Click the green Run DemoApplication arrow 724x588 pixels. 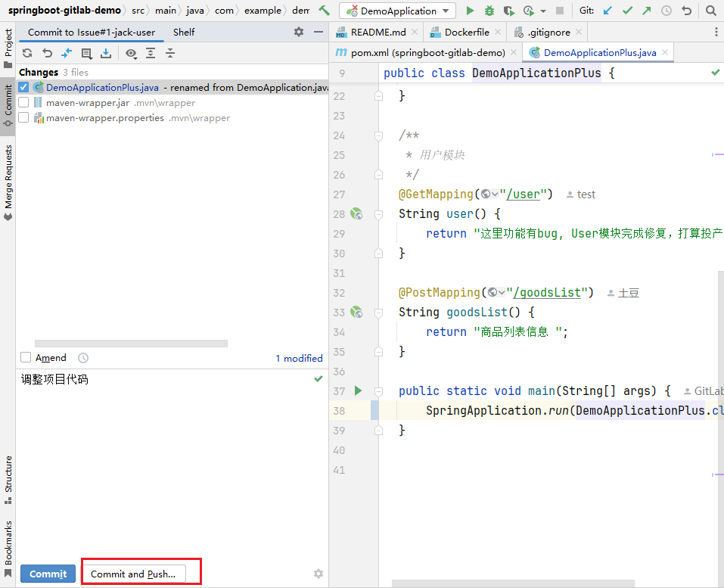[470, 11]
